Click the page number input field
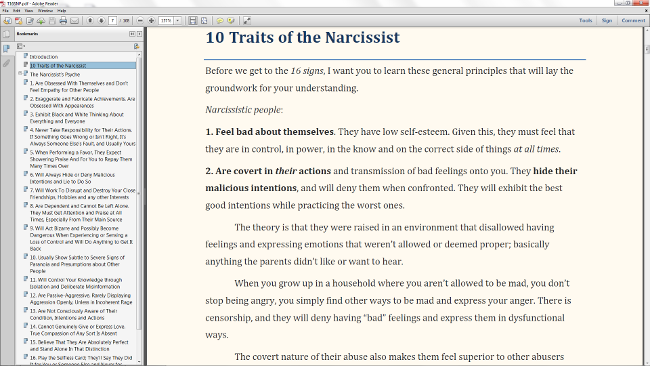The width and height of the screenshot is (650, 366). [113, 20]
